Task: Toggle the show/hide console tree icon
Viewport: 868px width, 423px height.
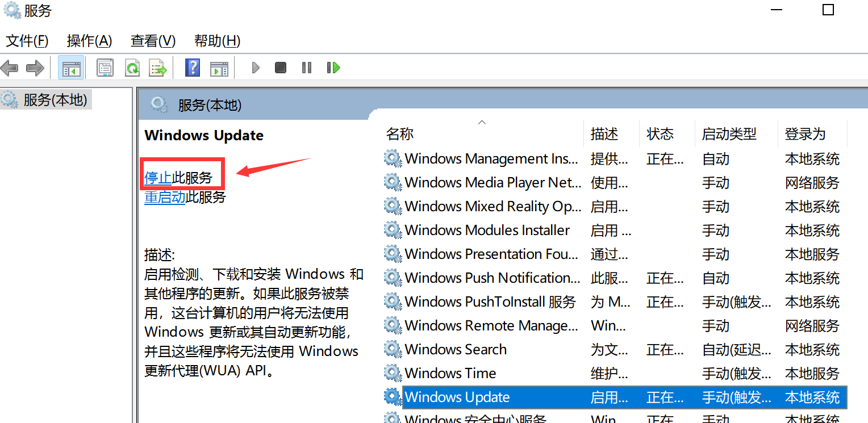Action: point(71,68)
